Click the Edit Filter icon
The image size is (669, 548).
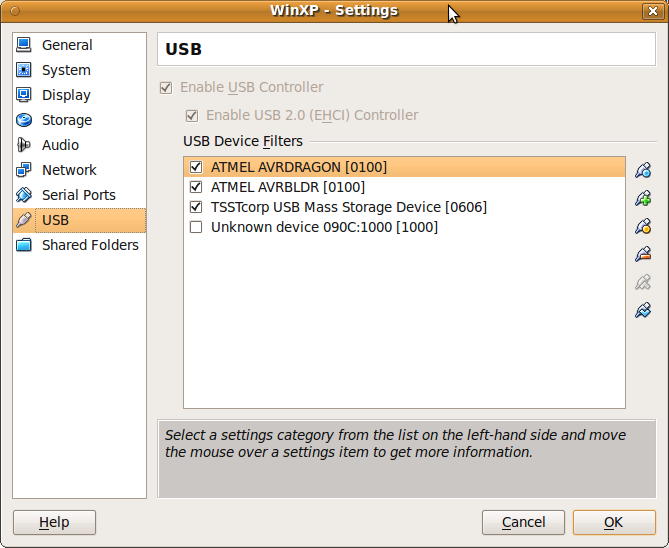[643, 226]
